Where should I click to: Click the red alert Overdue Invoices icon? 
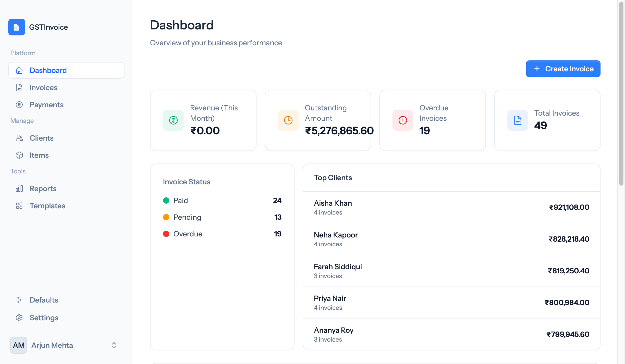coord(403,120)
